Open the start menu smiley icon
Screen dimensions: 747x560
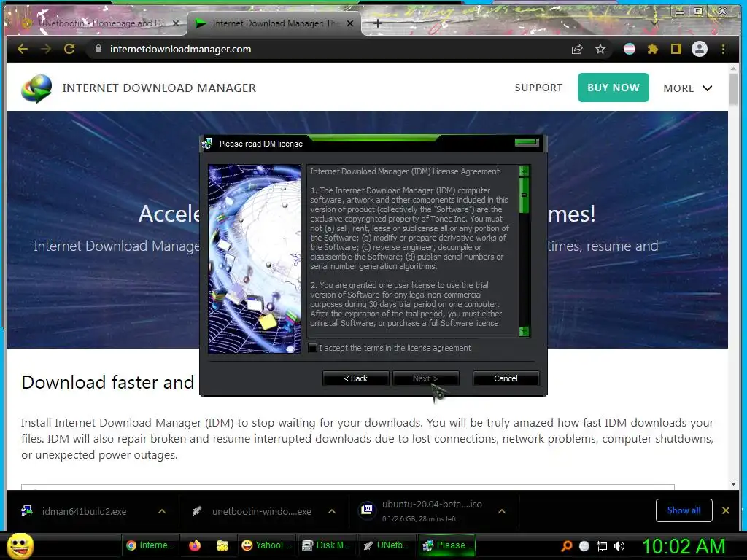20,545
